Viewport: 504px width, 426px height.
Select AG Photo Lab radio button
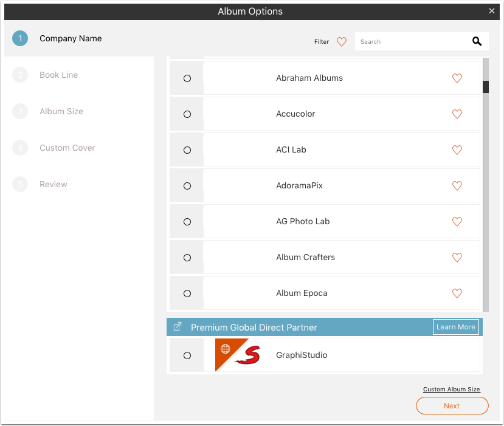(x=187, y=222)
